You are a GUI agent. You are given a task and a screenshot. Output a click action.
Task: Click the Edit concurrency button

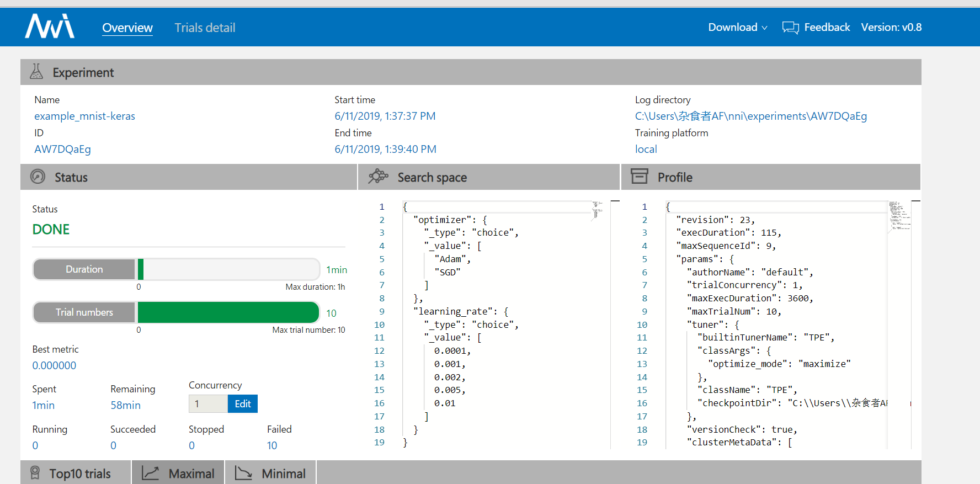coord(243,404)
